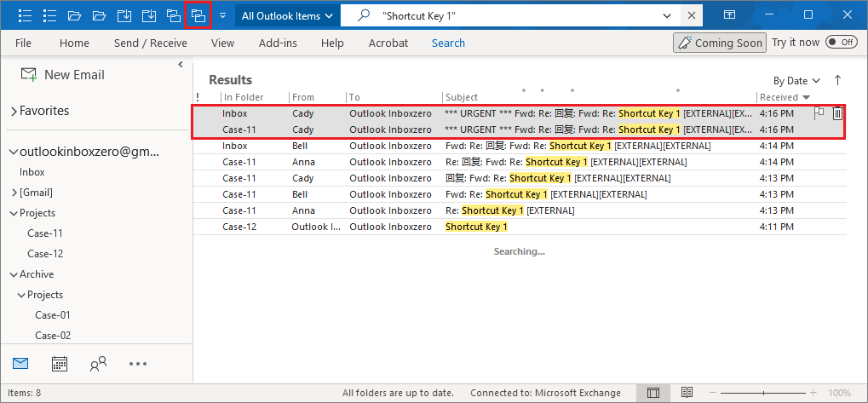Open the Calendar view icon
The height and width of the screenshot is (403, 868).
point(60,364)
